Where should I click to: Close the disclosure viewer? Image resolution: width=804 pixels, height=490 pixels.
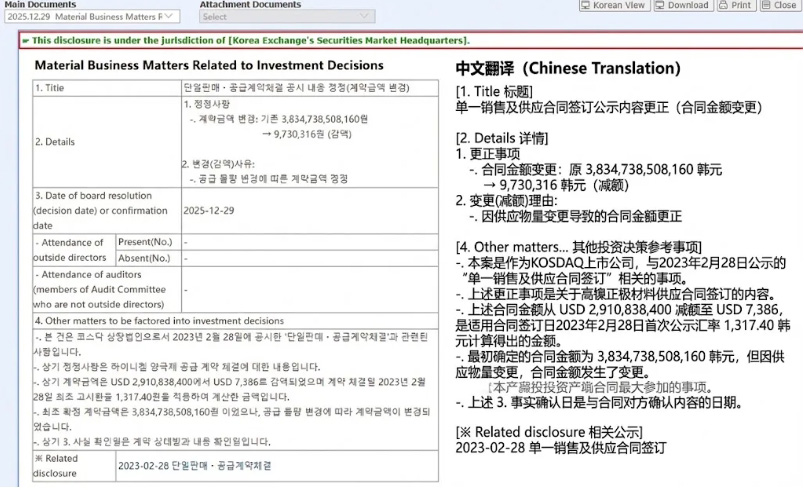(779, 5)
